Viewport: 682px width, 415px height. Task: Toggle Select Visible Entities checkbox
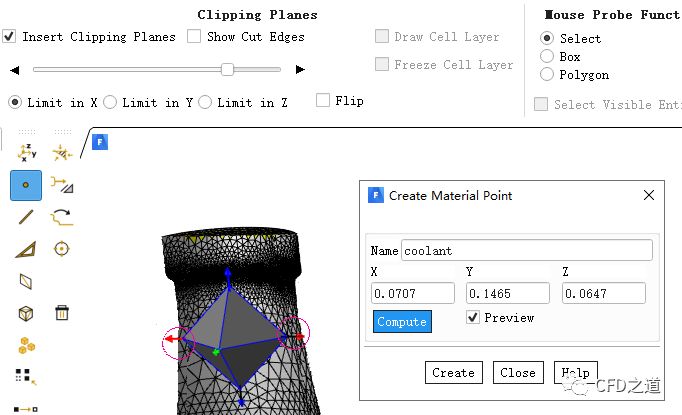pyautogui.click(x=541, y=104)
